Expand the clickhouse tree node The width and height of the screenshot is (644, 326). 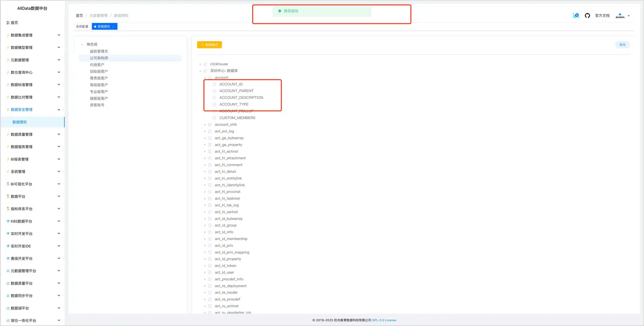(x=200, y=64)
